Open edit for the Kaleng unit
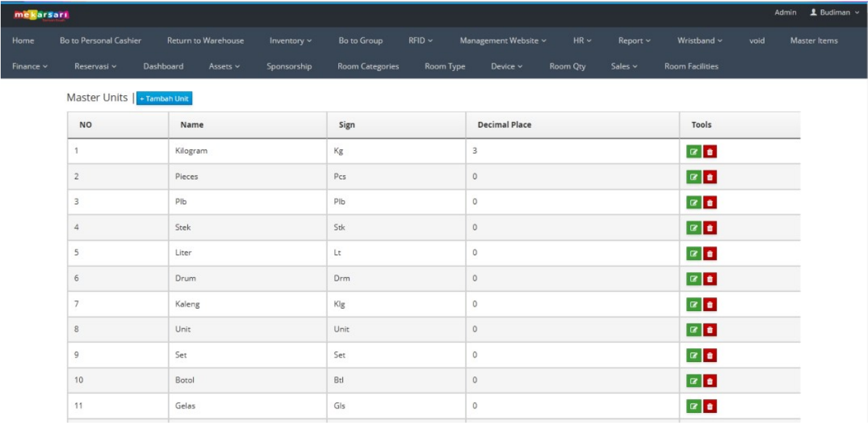868x433 pixels. (x=694, y=305)
